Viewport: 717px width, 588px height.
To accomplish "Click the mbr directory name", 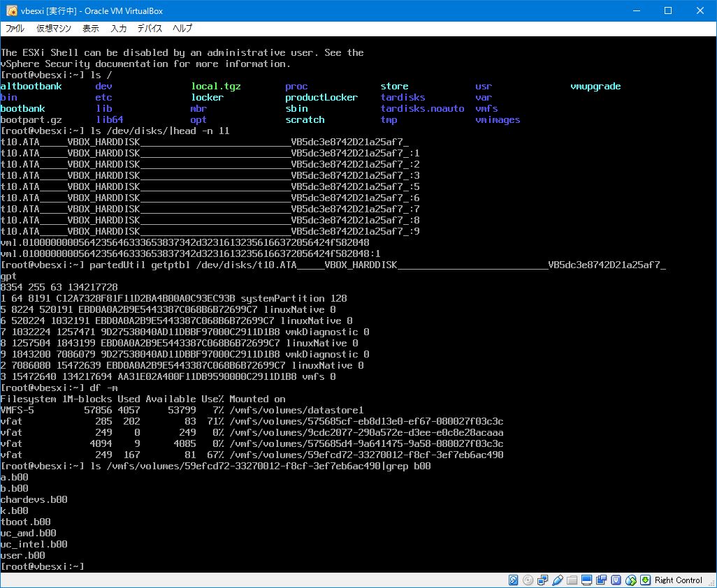I will pos(198,108).
